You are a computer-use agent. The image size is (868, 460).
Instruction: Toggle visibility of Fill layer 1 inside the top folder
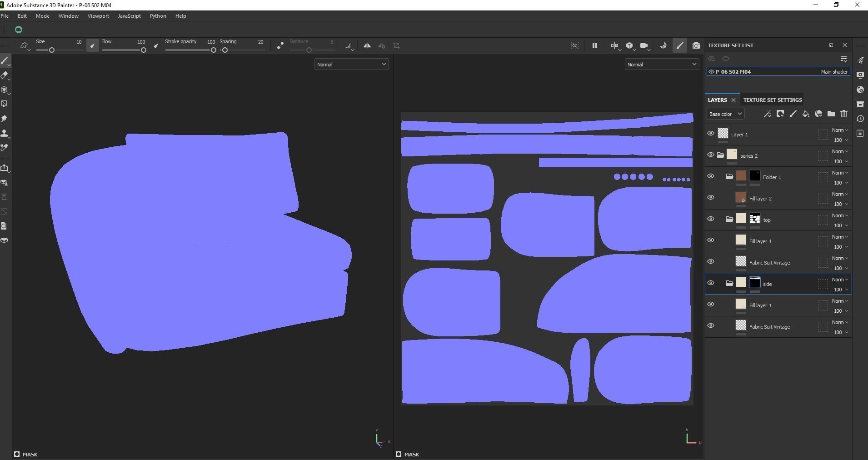click(711, 240)
